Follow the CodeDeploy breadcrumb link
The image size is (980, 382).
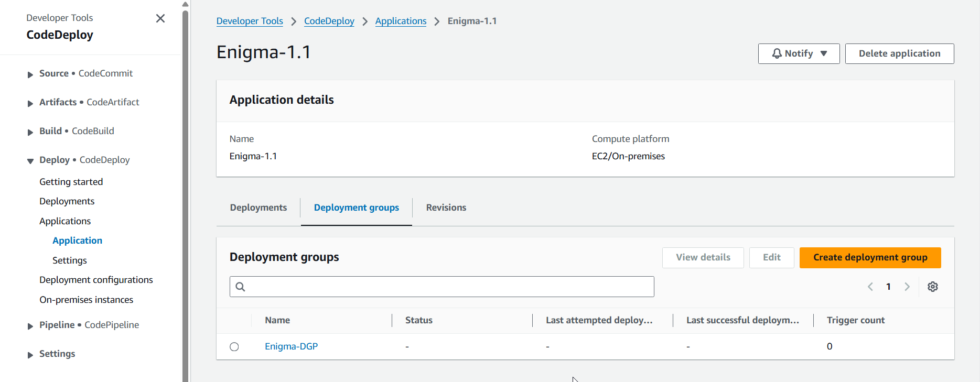[329, 21]
